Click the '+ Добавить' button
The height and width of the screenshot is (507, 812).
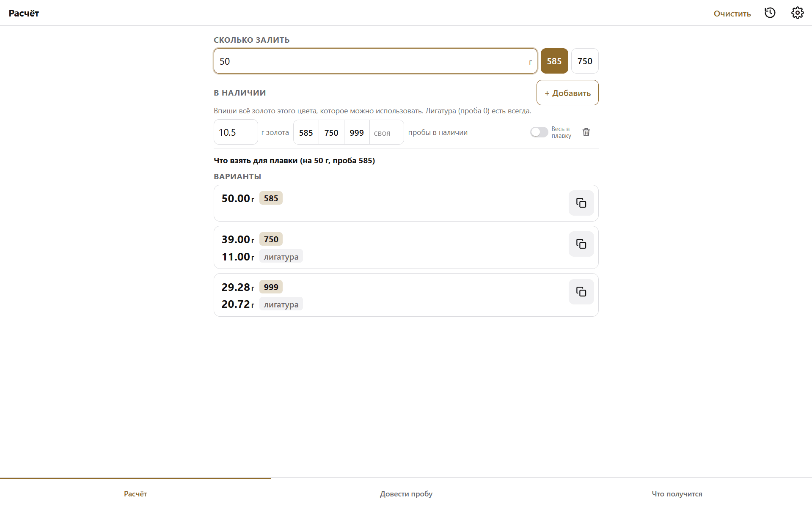pos(567,93)
